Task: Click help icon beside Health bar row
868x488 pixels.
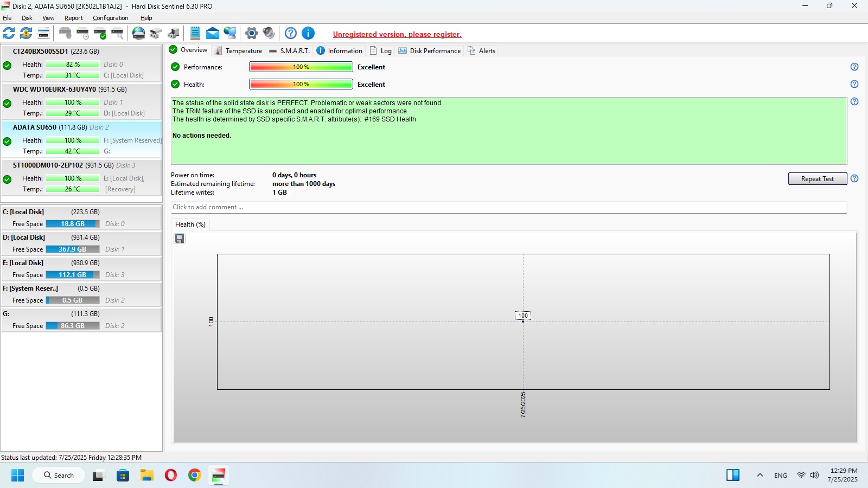Action: (854, 84)
